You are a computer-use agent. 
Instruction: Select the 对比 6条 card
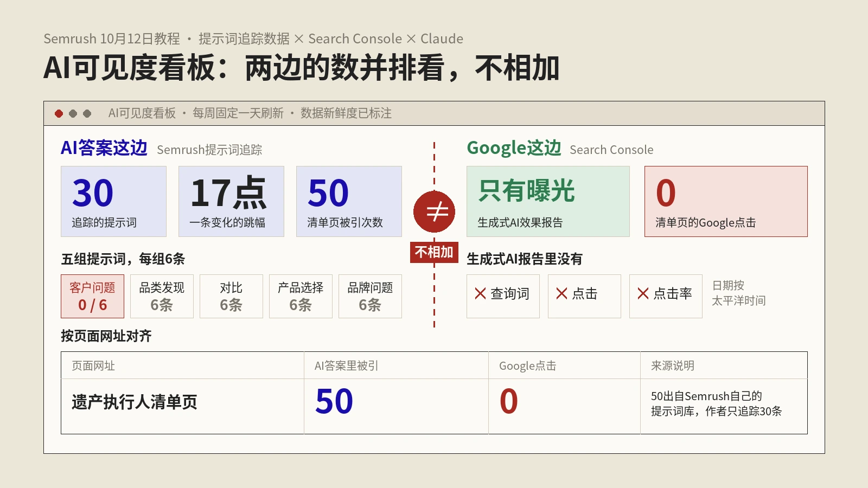pos(231,296)
